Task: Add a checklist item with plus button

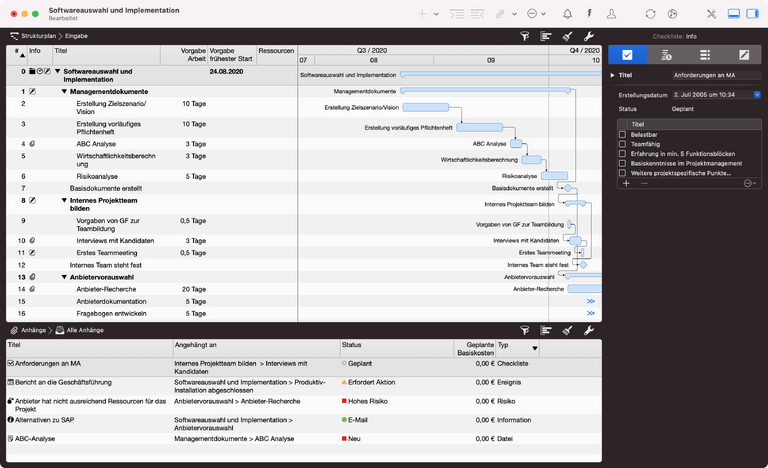Action: [x=626, y=183]
